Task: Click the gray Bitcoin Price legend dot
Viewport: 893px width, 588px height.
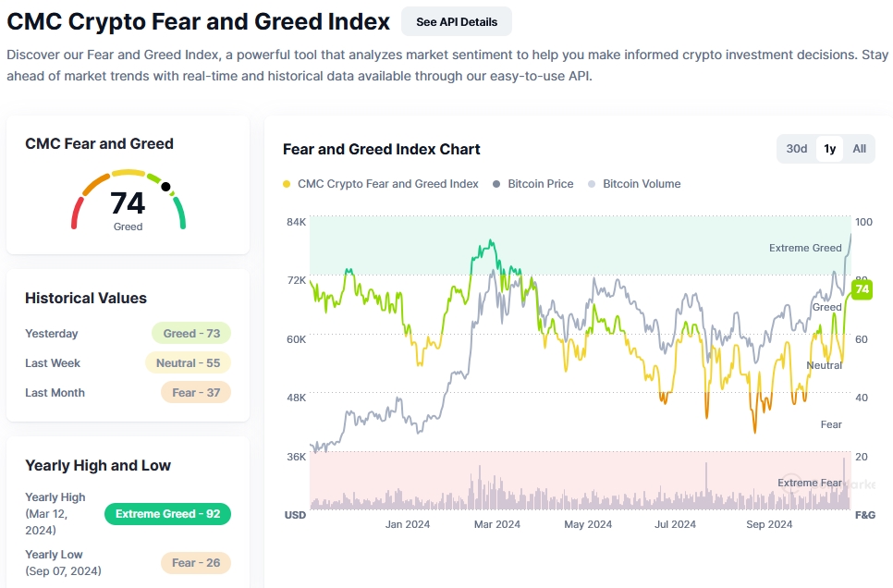Action: point(497,184)
